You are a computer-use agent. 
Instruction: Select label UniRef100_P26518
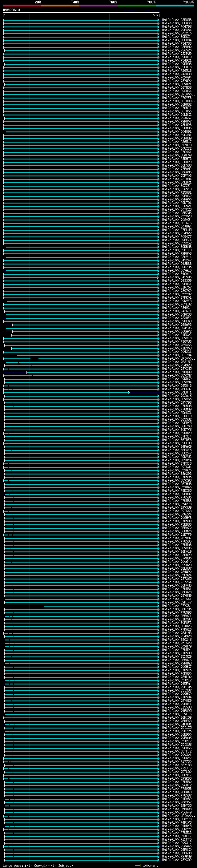tap(177, 71)
